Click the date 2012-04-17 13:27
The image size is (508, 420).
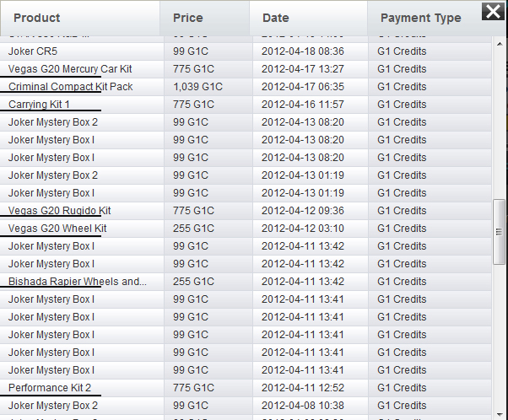pos(303,69)
